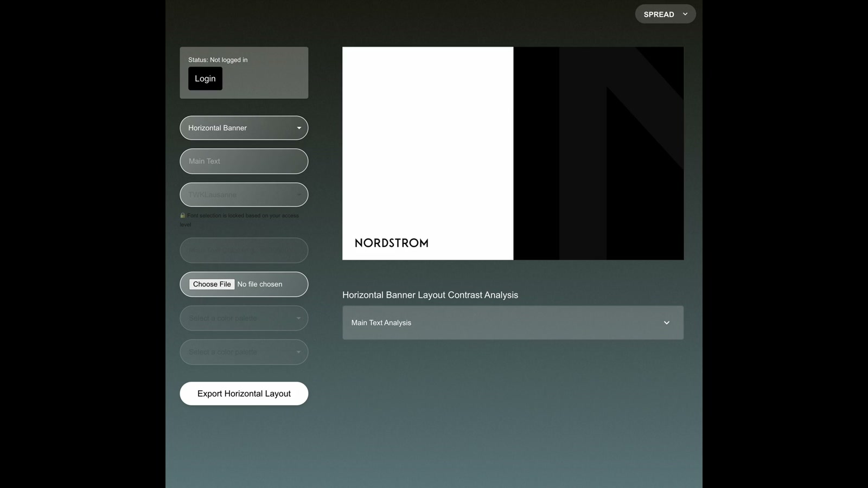Click the Choose File button
This screenshot has width=868, height=488.
click(212, 284)
